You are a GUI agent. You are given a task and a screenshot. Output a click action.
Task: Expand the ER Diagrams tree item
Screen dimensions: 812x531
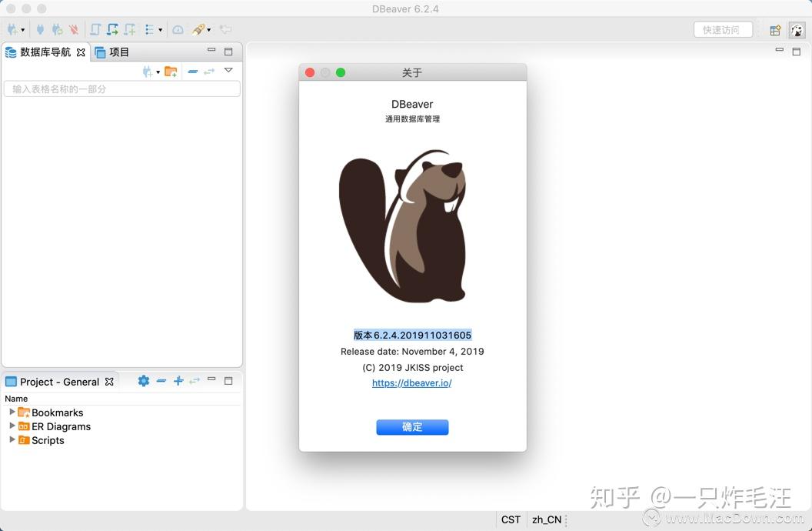click(x=12, y=426)
